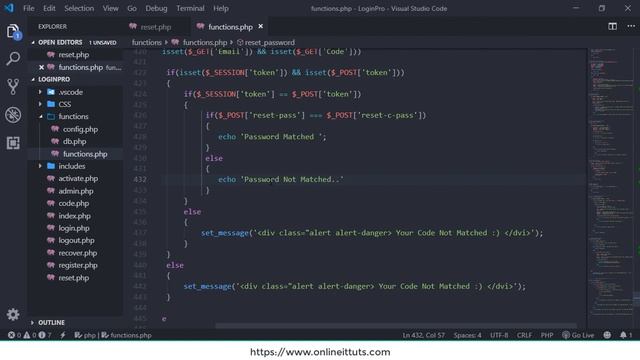This screenshot has width=640, height=360.
Task: Close functions.php in Open Editors list
Action: click(41, 67)
